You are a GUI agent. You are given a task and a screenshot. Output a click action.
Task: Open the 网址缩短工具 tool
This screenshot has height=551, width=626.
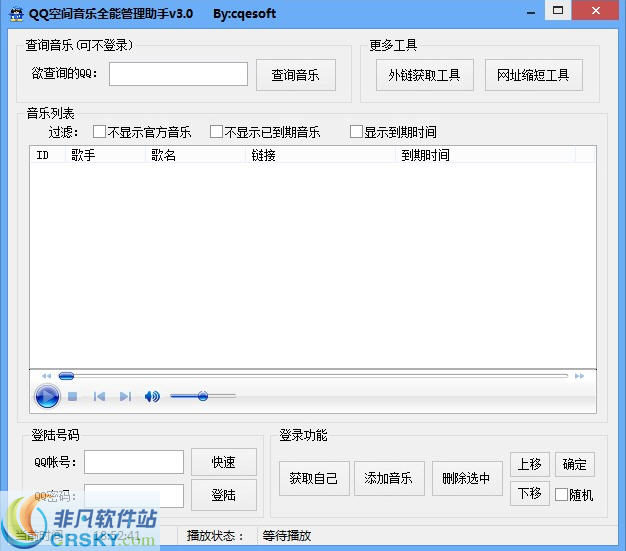point(534,75)
